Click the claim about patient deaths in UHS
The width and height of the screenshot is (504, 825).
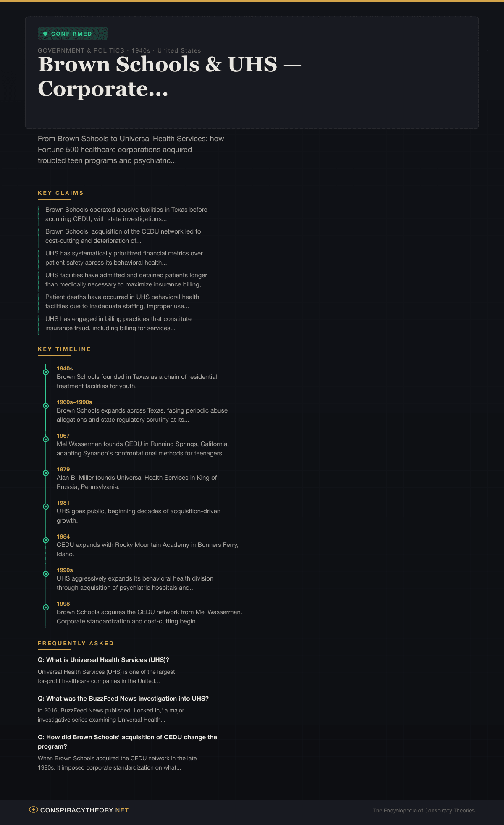[122, 302]
